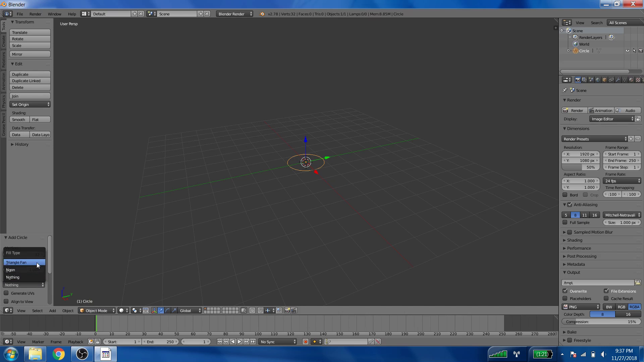Open the Texture checkerboard tab
This screenshot has width=644, height=362.
[x=638, y=80]
